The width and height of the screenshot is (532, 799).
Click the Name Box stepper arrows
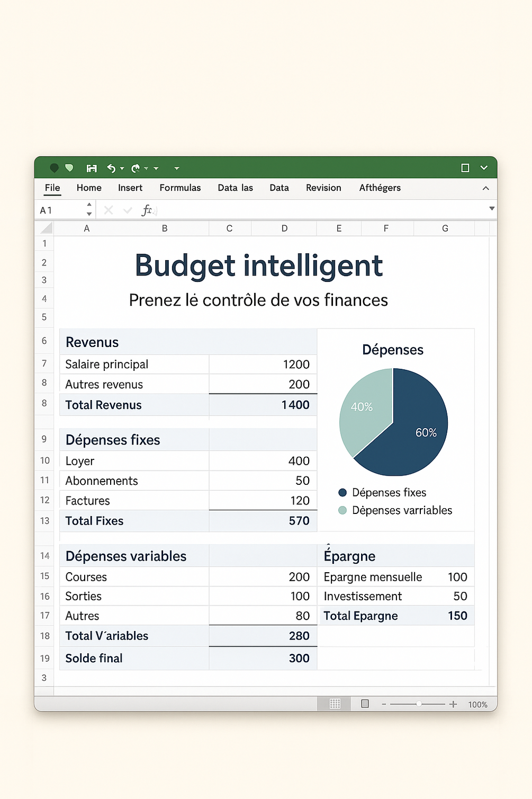pyautogui.click(x=89, y=210)
